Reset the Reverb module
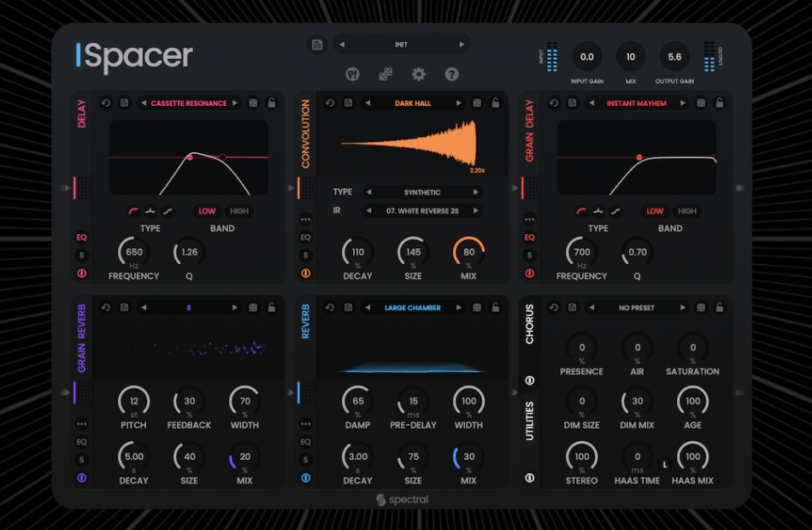 click(329, 307)
